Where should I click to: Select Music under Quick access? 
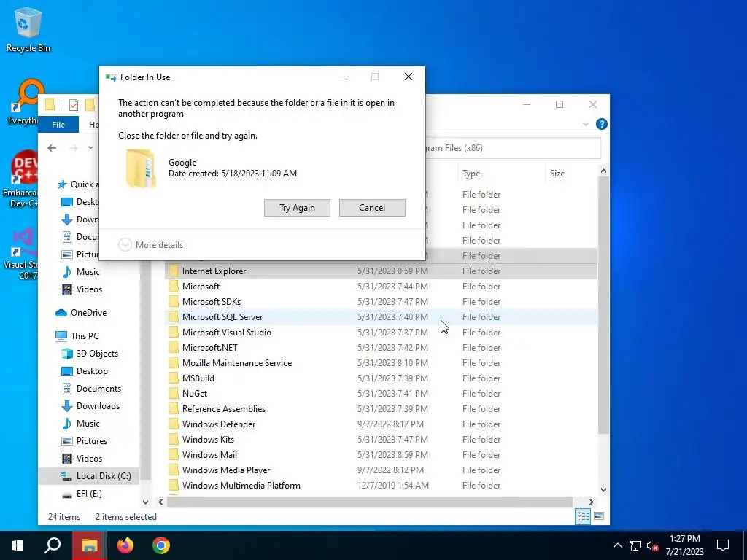[88, 272]
